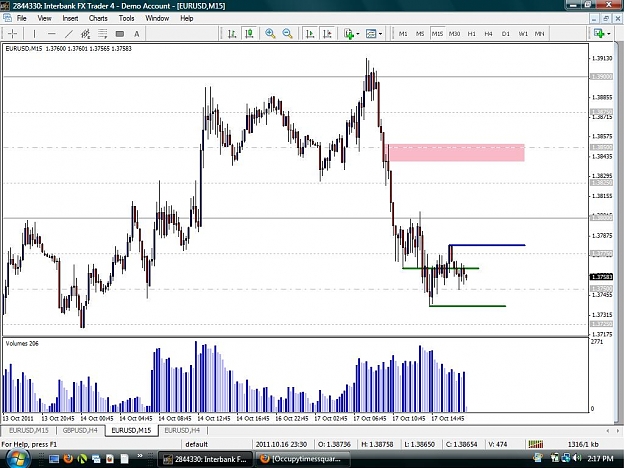Switch to the first EURUSD,M15 chart tab
This screenshot has height=468, width=625.
(28, 431)
